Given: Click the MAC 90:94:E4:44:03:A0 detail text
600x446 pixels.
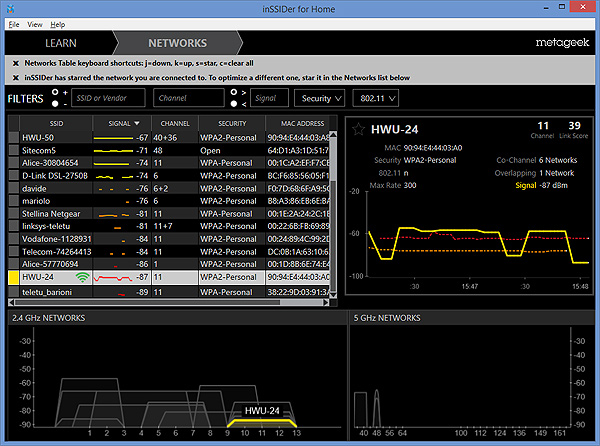Looking at the screenshot, I should click(x=423, y=148).
